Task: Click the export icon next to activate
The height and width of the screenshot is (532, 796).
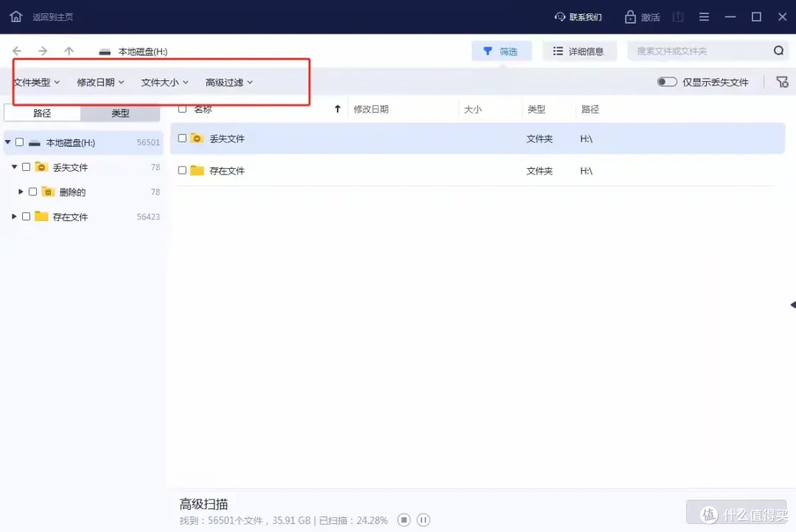Action: pos(678,17)
